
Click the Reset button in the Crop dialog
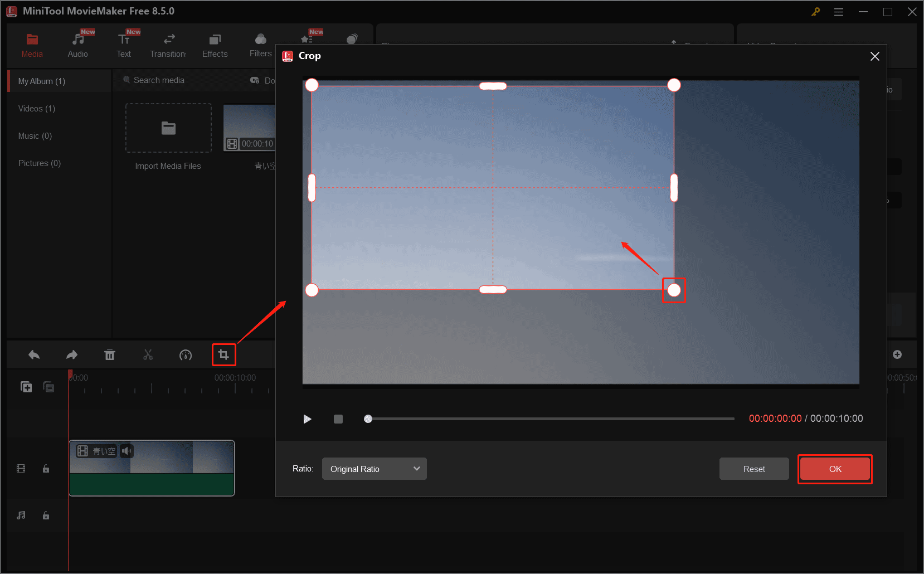pyautogui.click(x=753, y=469)
